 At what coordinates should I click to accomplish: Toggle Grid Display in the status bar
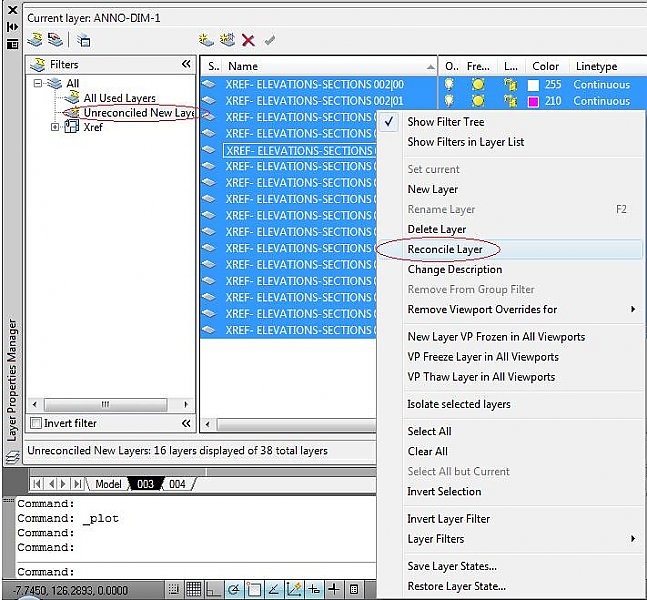click(194, 589)
